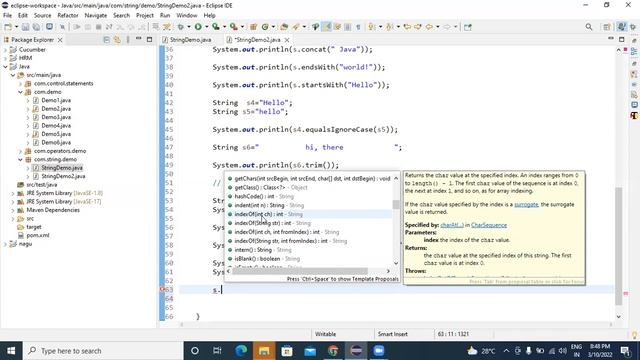Image resolution: width=640 pixels, height=360 pixels.
Task: Expand the Cucumber project
Action: tap(5, 50)
